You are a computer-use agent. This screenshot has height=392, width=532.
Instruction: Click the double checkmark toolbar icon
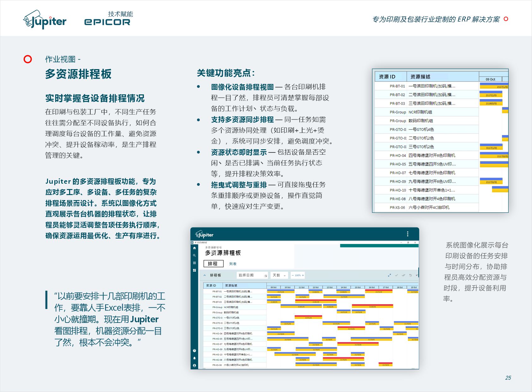click(403, 275)
